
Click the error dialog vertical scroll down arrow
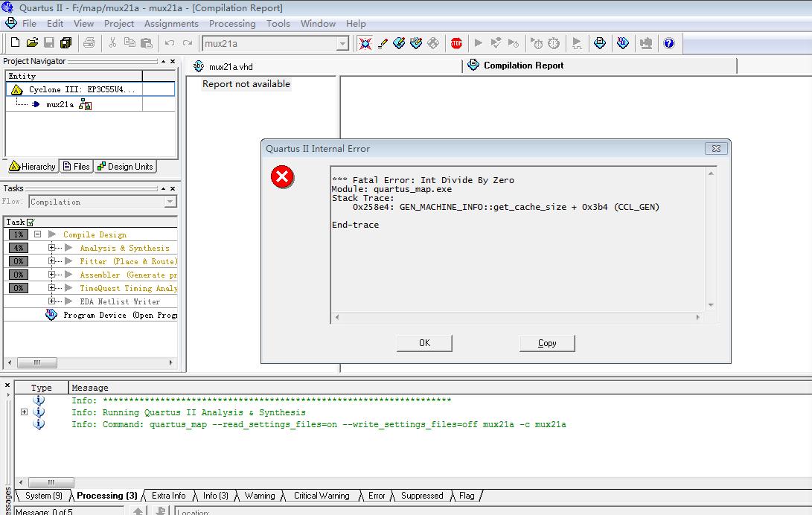711,305
